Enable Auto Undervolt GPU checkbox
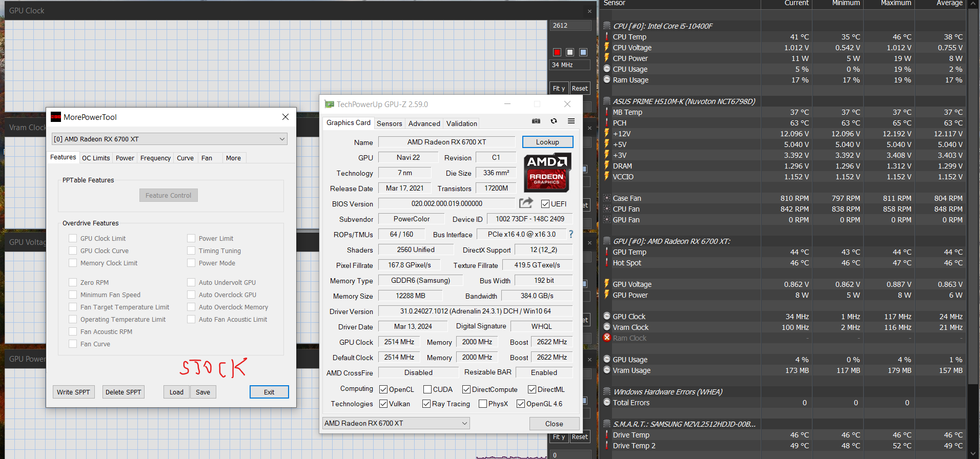 pos(191,282)
